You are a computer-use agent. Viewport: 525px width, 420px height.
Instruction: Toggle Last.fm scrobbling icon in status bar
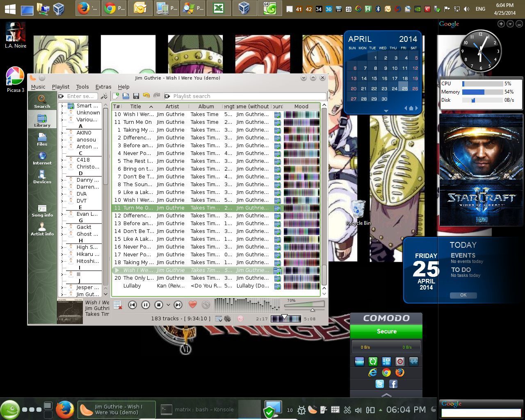pyautogui.click(x=240, y=319)
